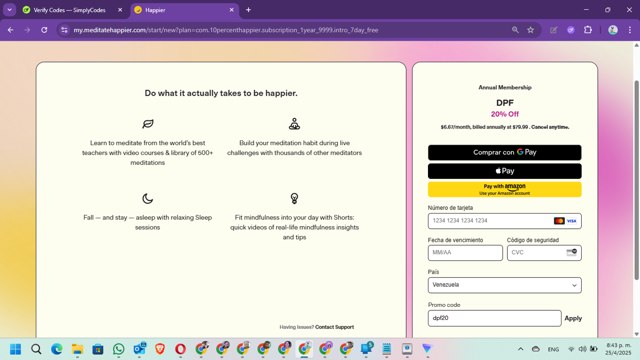Show hidden system tray icons chevron
This screenshot has height=360, width=640.
(x=520, y=349)
